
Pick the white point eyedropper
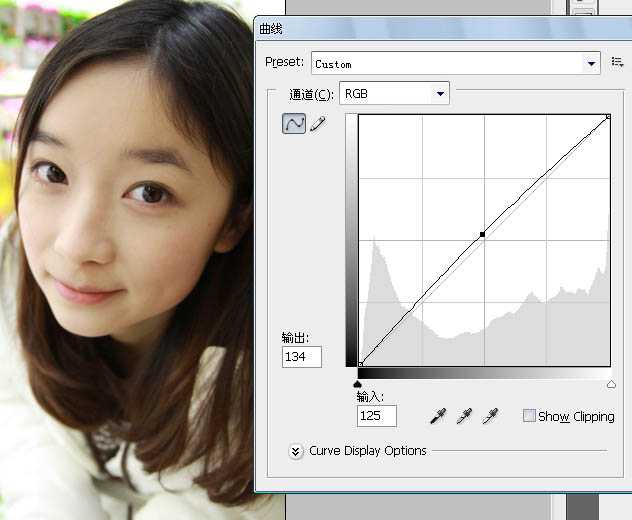pos(489,416)
